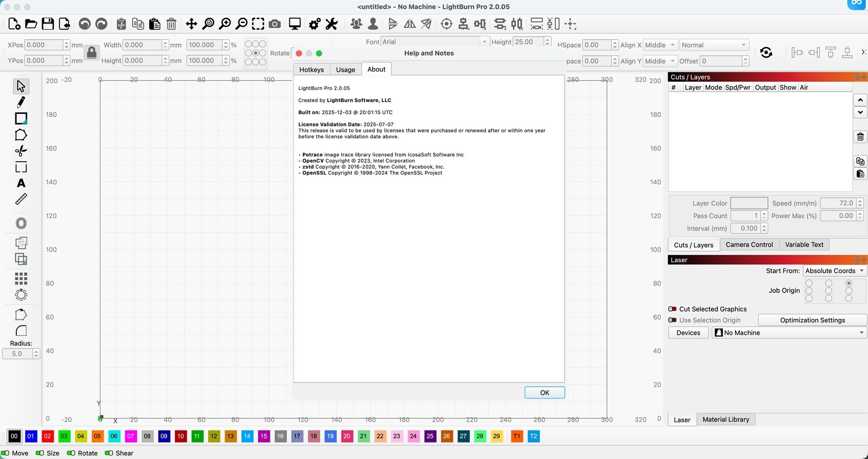Image resolution: width=868 pixels, height=459 pixels.
Task: Click the aspect ratio lock icon
Action: (92, 52)
